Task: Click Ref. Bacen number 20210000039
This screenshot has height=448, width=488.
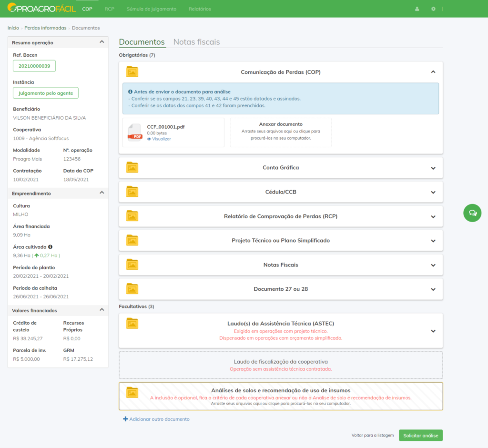Action: click(34, 66)
